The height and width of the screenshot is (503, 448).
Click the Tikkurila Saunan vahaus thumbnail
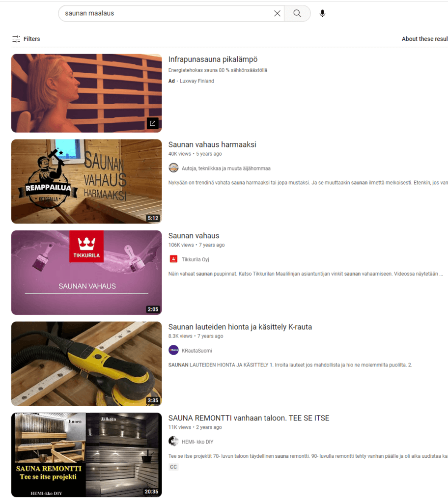(x=86, y=272)
